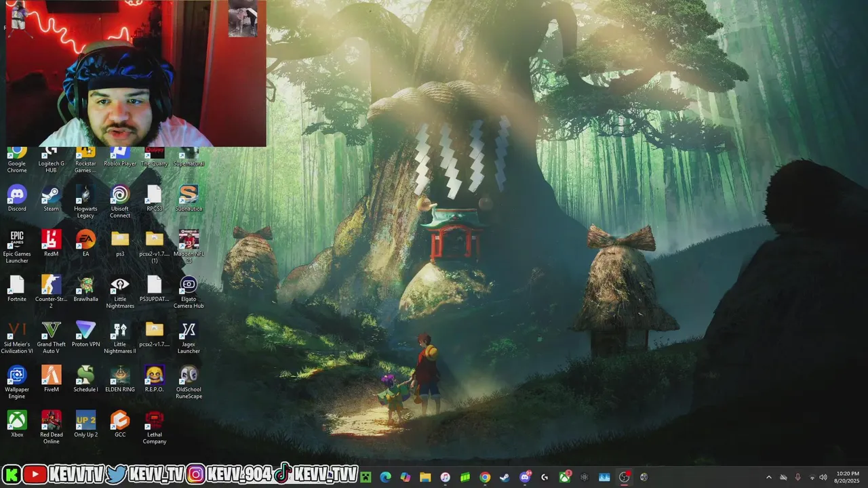Select The Quarry desktop shortcut

[x=154, y=157]
